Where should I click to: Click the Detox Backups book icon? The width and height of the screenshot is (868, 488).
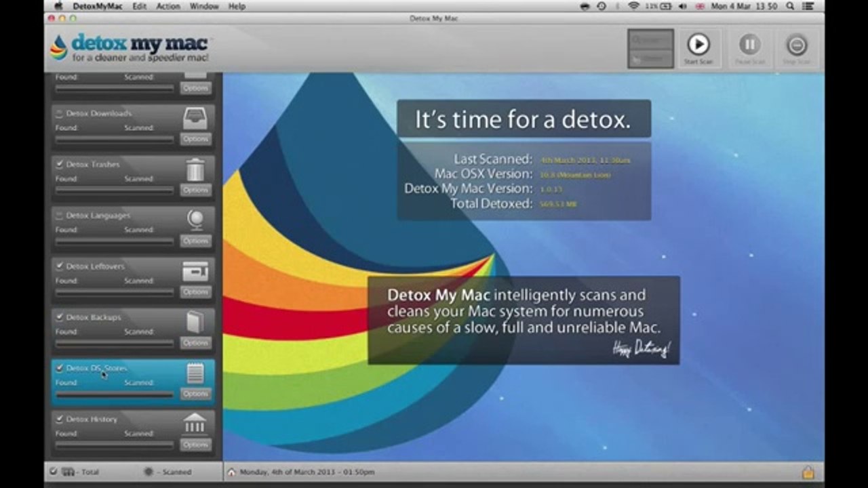click(195, 323)
